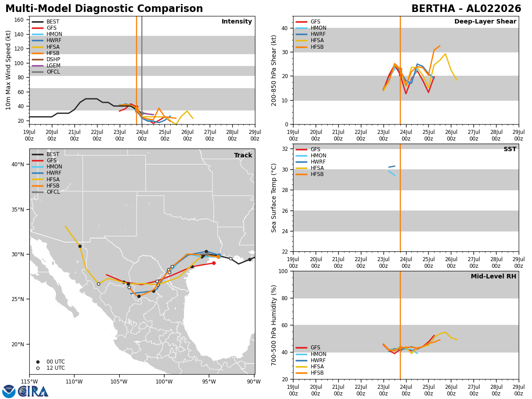Select the filled 00 UTC marker in Track legend

point(38,362)
